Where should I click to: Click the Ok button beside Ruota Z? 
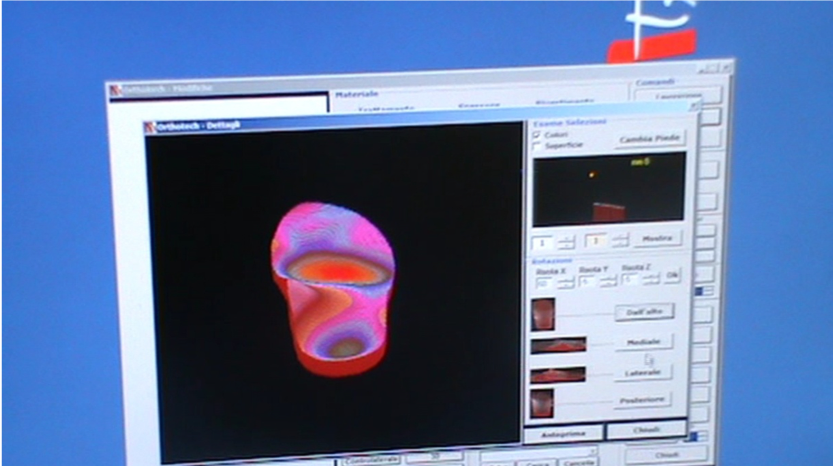point(672,276)
